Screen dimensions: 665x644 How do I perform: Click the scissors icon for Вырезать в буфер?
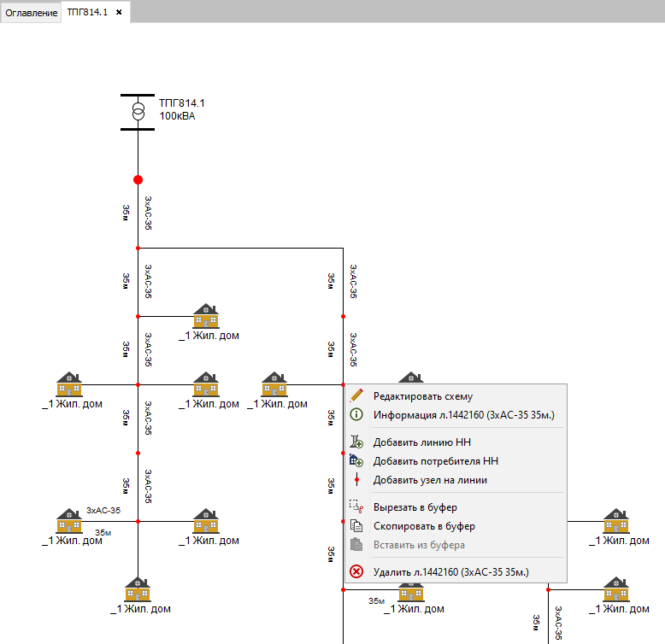pyautogui.click(x=356, y=506)
